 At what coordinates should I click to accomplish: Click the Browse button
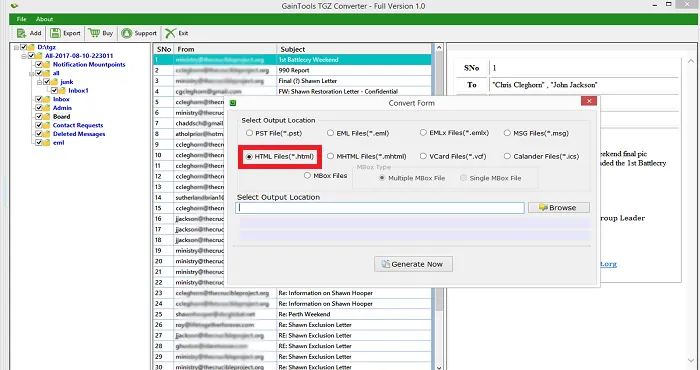click(x=558, y=208)
